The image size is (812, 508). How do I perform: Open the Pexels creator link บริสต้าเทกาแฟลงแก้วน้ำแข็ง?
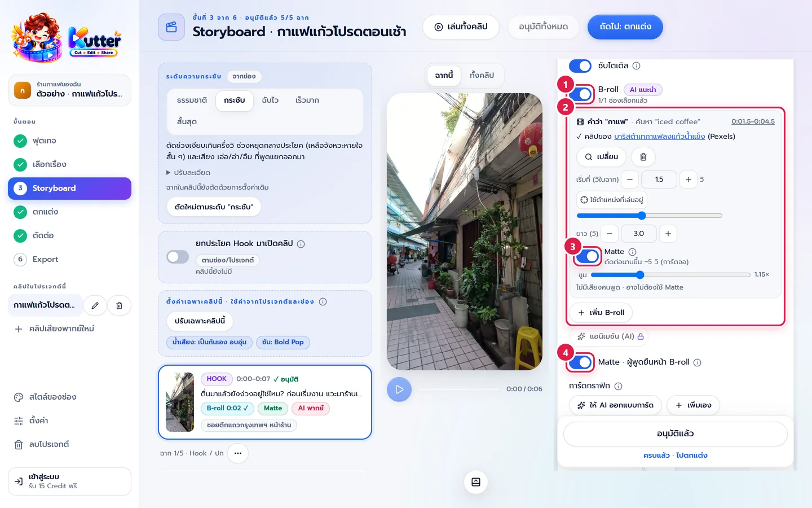pyautogui.click(x=659, y=137)
